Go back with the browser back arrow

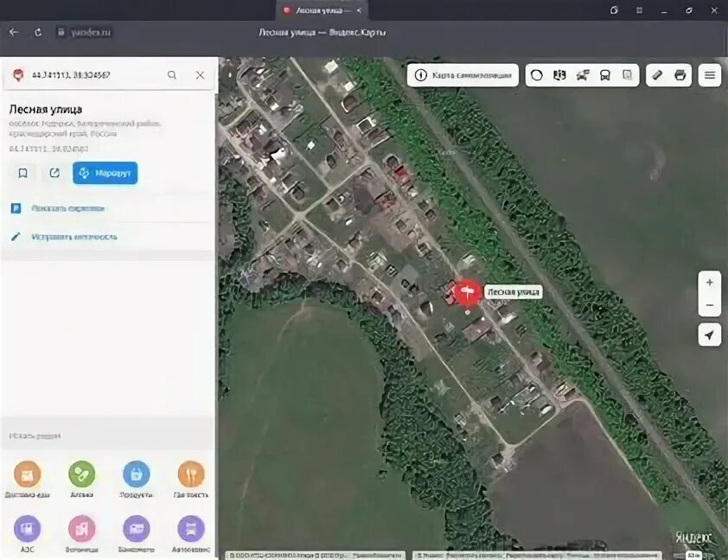tap(14, 32)
